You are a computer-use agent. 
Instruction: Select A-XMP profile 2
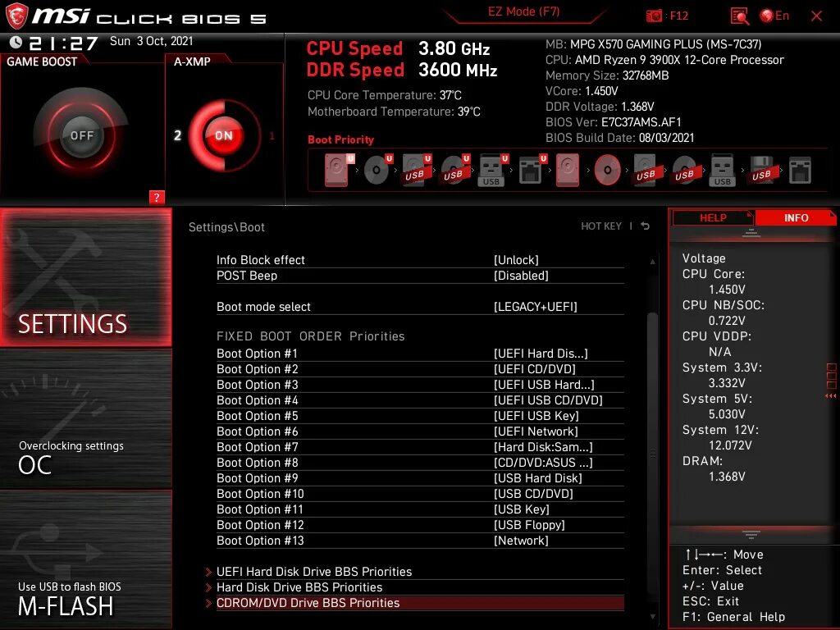(x=177, y=135)
